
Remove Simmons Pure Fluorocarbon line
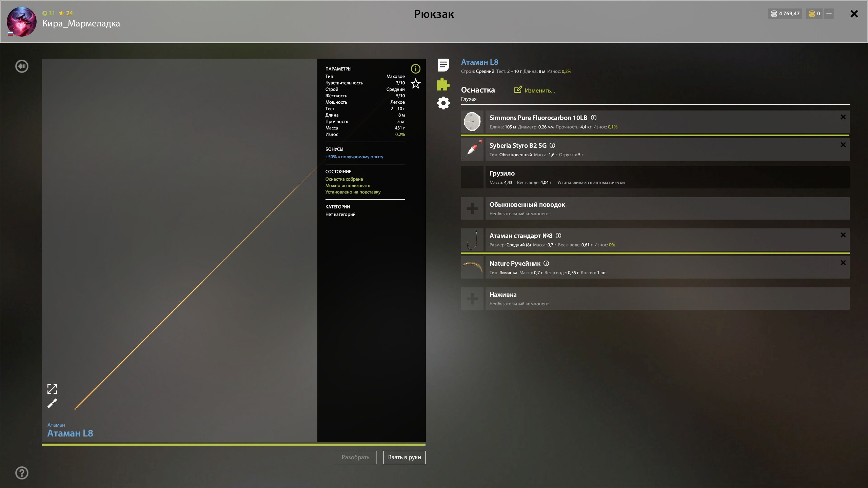(x=843, y=117)
